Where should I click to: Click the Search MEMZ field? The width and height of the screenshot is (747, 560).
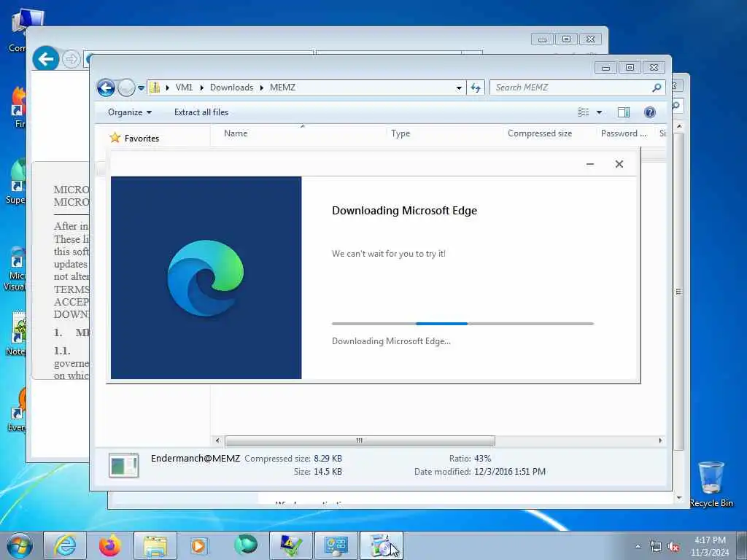570,87
